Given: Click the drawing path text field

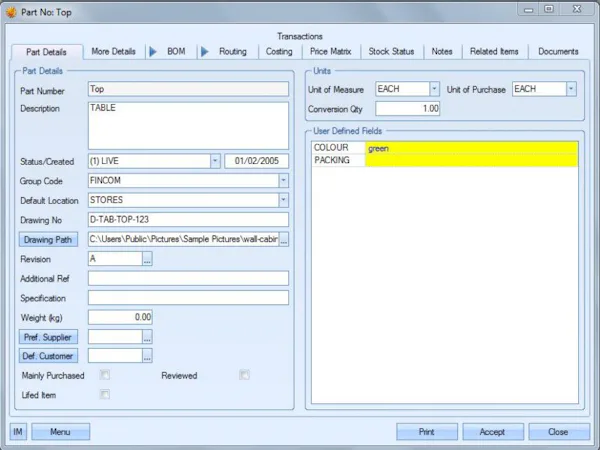Looking at the screenshot, I should click(x=184, y=240).
